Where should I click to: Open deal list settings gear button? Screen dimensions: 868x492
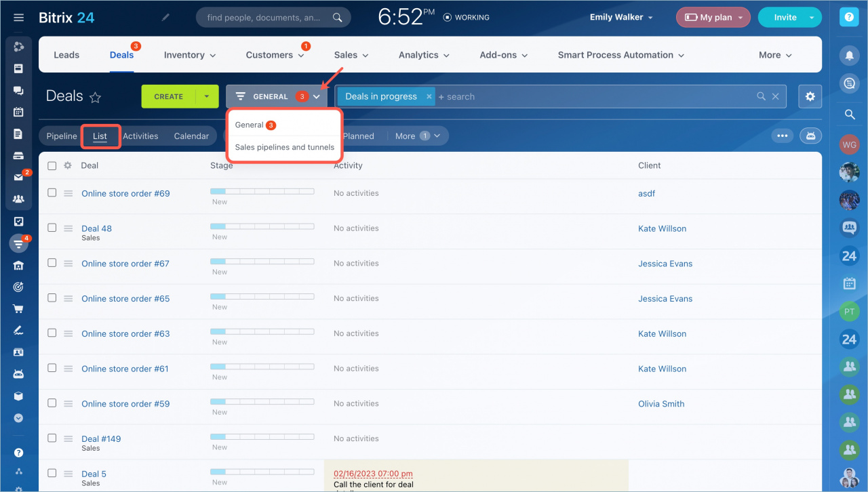coord(810,97)
